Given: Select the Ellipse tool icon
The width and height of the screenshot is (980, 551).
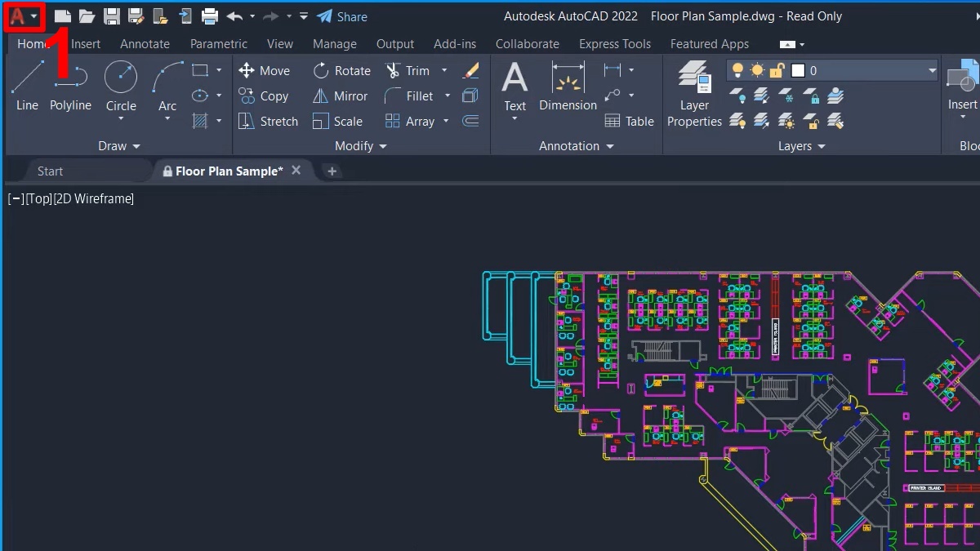Looking at the screenshot, I should pyautogui.click(x=200, y=96).
